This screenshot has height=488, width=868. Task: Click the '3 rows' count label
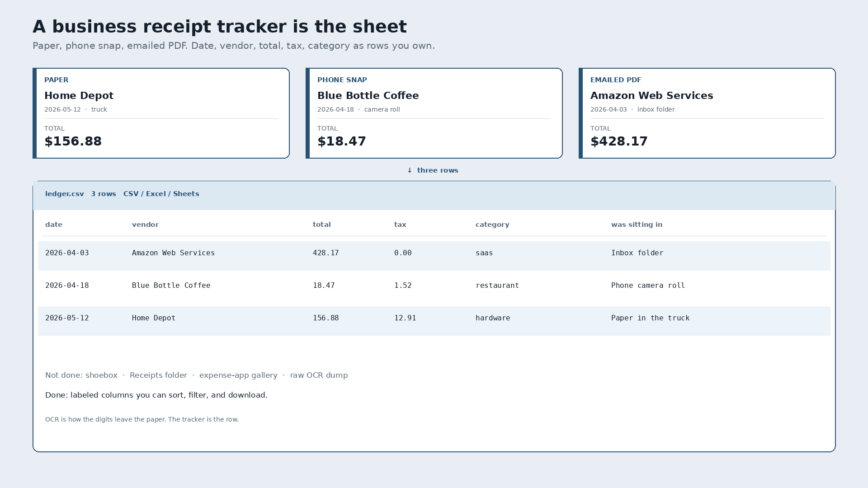point(104,194)
